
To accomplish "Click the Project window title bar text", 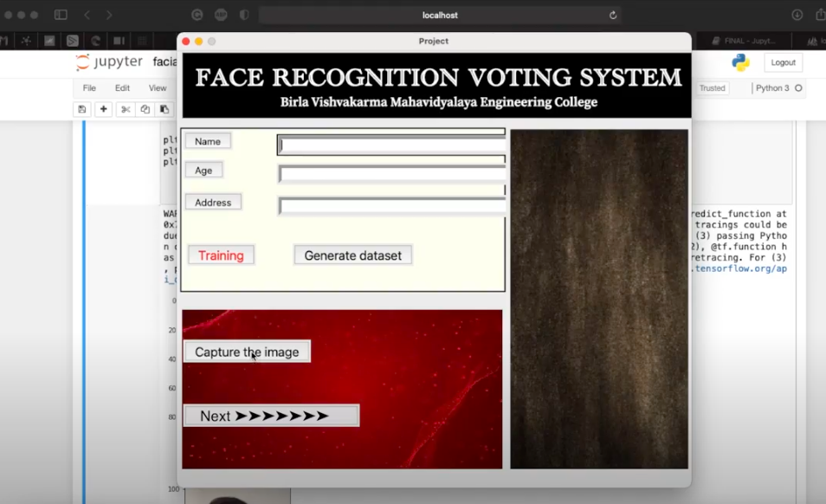I will pyautogui.click(x=434, y=41).
